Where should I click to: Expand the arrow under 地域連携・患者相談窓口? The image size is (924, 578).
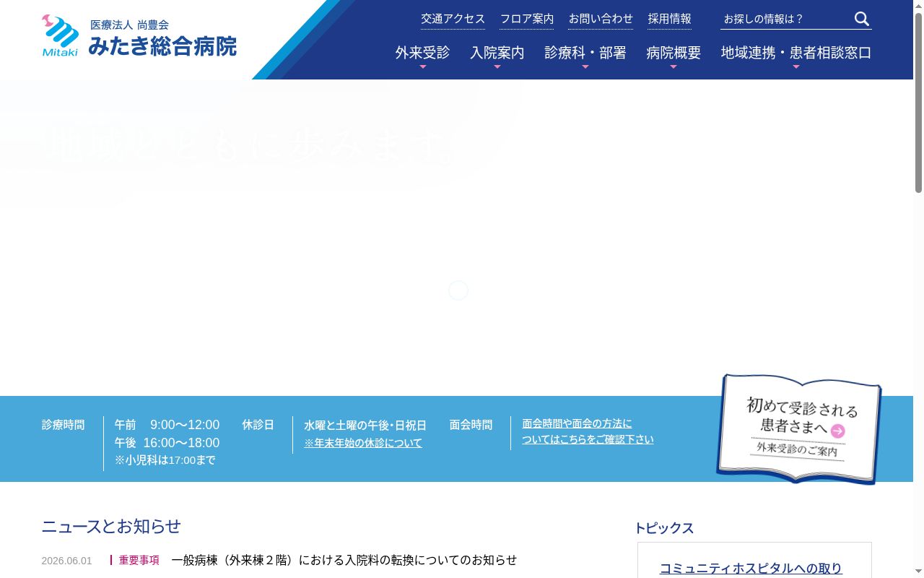(796, 66)
